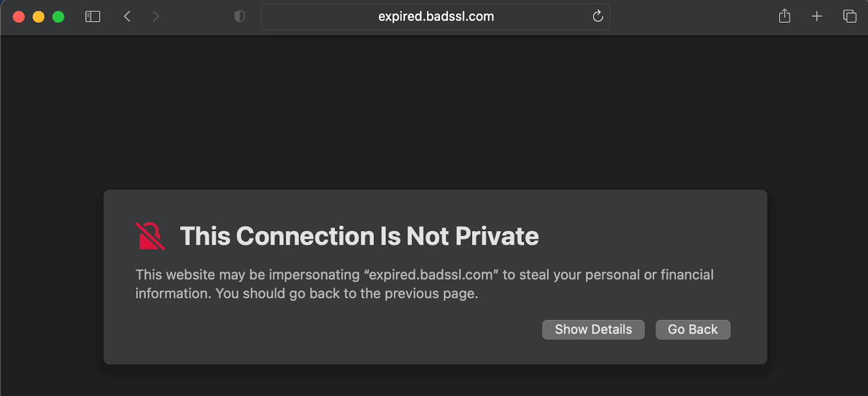Screen dimensions: 868x396
Task: Click the crossed-out red padlock icon
Action: pos(149,236)
